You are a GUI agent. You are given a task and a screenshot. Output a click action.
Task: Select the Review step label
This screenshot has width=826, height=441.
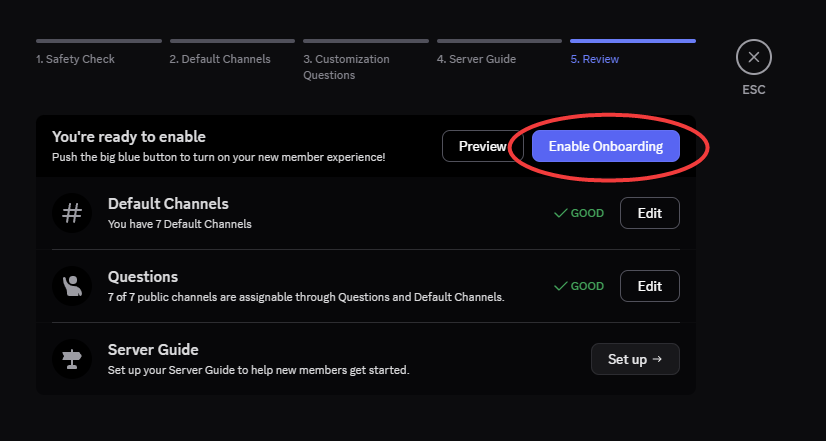pos(594,59)
